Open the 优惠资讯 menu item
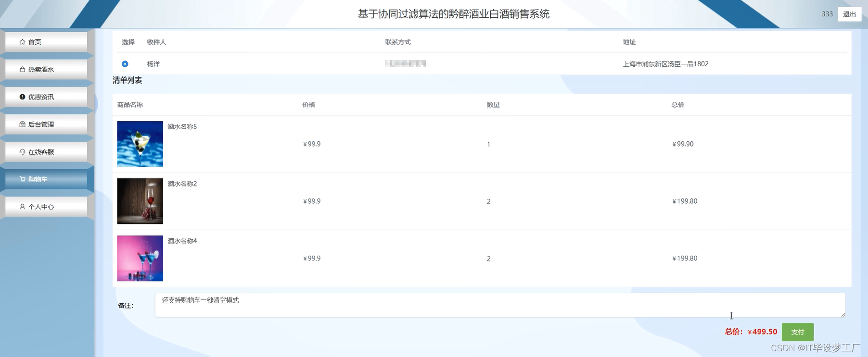This screenshot has height=357, width=868. coord(46,97)
